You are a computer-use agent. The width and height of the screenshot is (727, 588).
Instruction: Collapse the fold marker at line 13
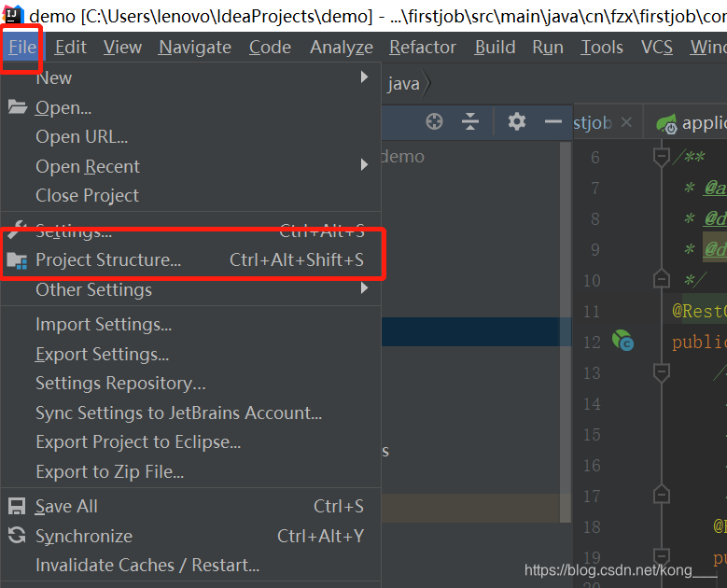click(661, 372)
